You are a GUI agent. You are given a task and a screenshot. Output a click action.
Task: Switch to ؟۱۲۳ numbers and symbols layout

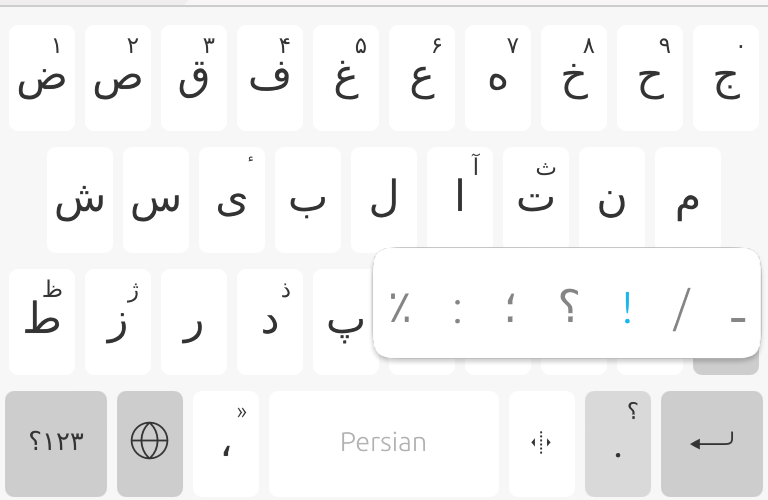tap(56, 443)
